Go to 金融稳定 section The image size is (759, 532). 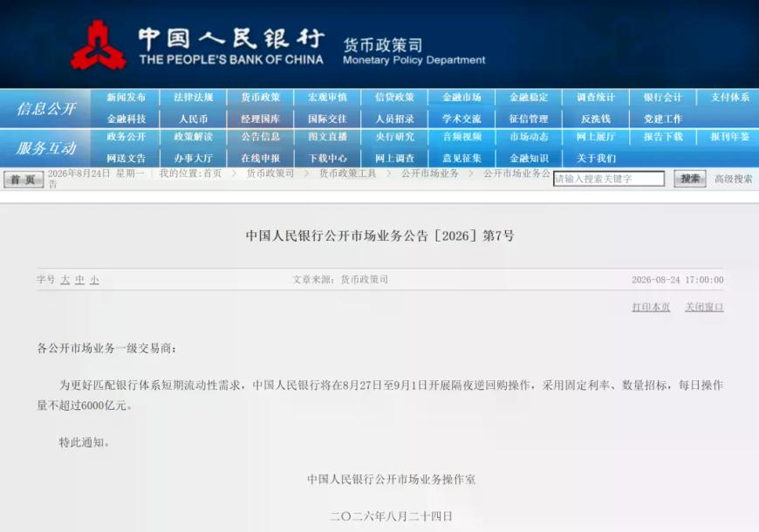pos(529,98)
